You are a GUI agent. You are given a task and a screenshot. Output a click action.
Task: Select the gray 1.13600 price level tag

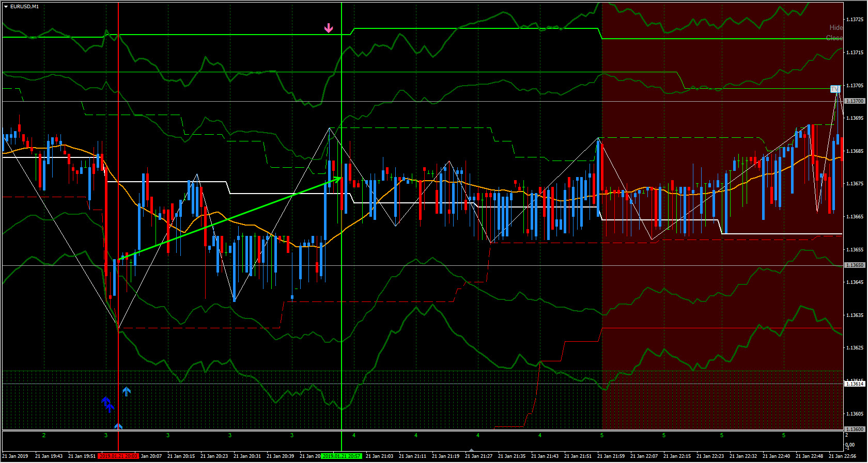(x=855, y=429)
